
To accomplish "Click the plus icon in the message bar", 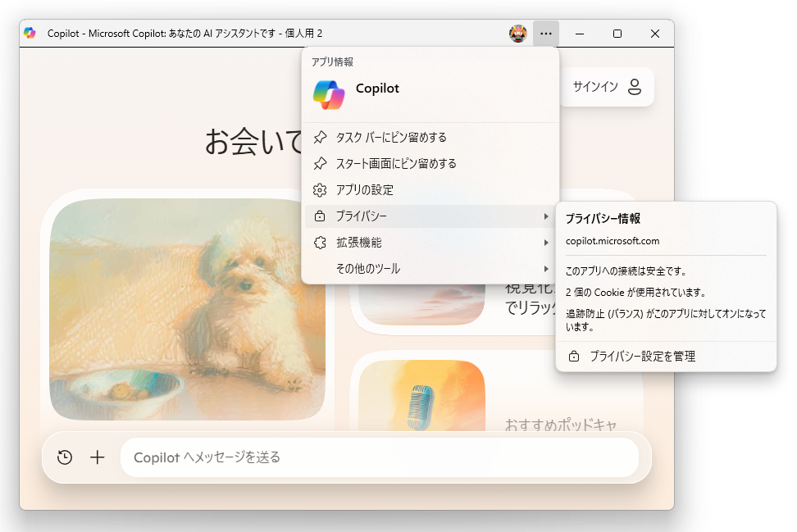I will 98,457.
